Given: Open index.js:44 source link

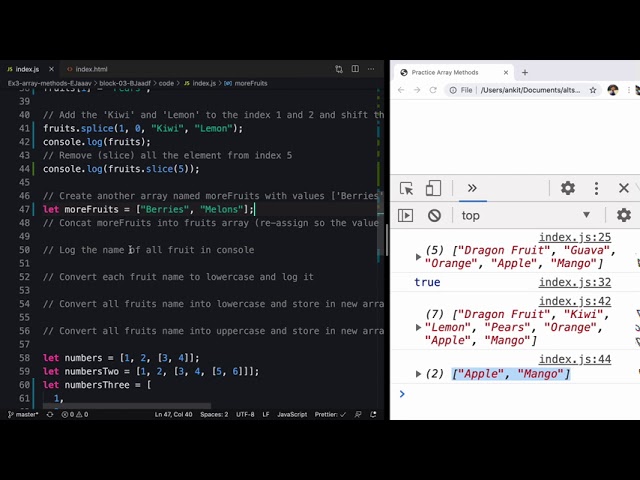Looking at the screenshot, I should pyautogui.click(x=575, y=359).
